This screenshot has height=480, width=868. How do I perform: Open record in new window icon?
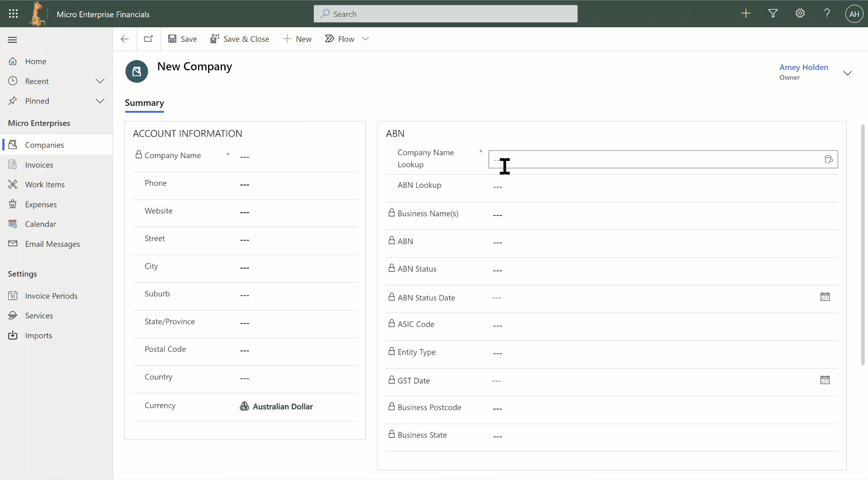tap(148, 39)
